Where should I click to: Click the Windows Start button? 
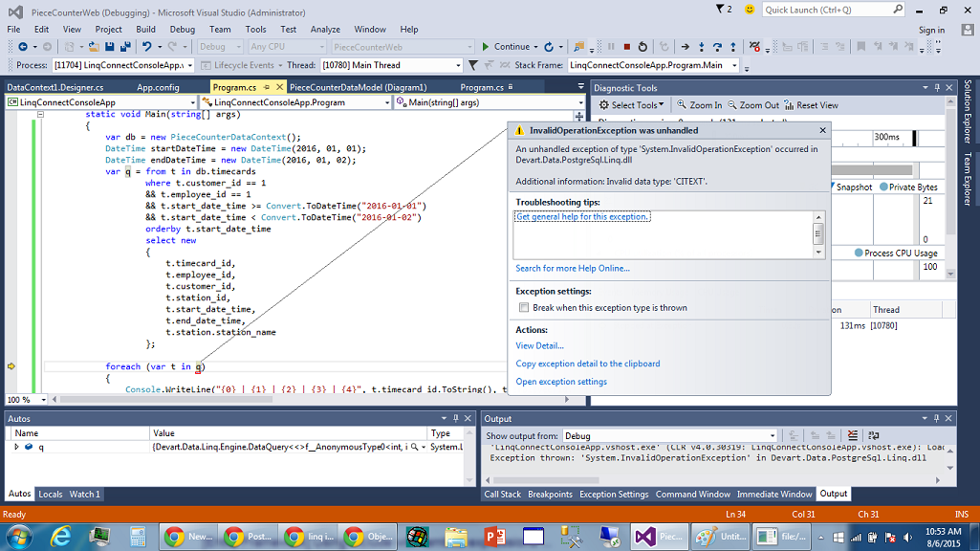20,537
